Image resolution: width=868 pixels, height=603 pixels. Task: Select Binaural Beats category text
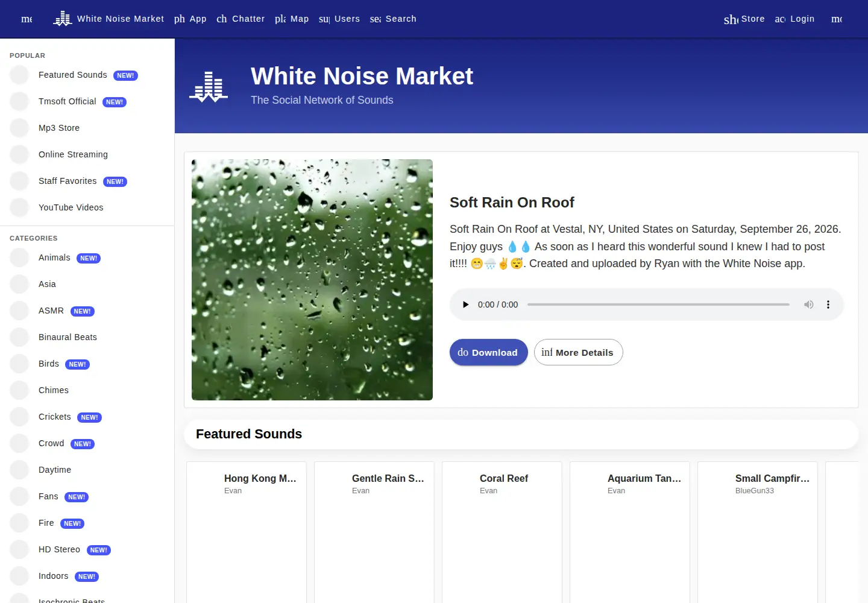(x=68, y=337)
